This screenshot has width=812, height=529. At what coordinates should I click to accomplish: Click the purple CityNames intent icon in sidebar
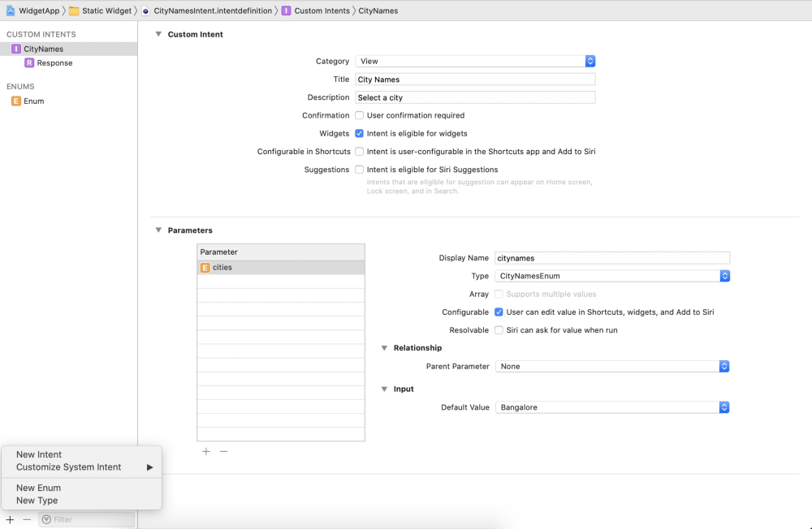pos(16,49)
